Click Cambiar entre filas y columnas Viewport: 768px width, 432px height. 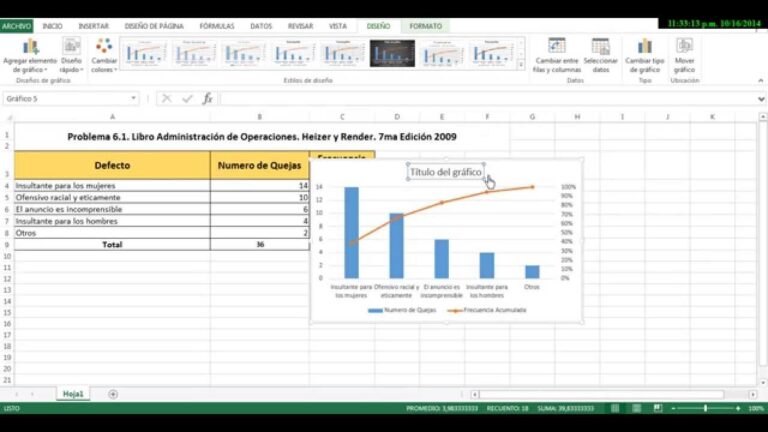(x=558, y=54)
